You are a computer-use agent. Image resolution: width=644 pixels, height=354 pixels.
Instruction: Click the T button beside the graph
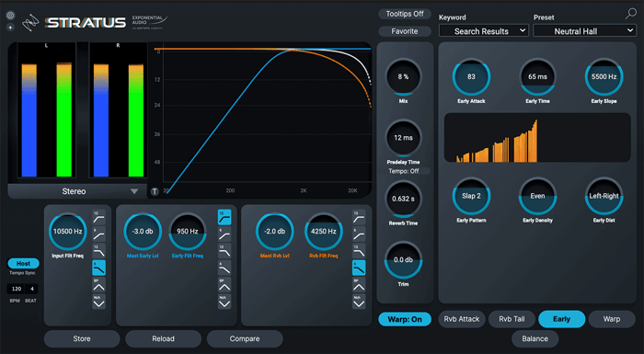(x=155, y=191)
